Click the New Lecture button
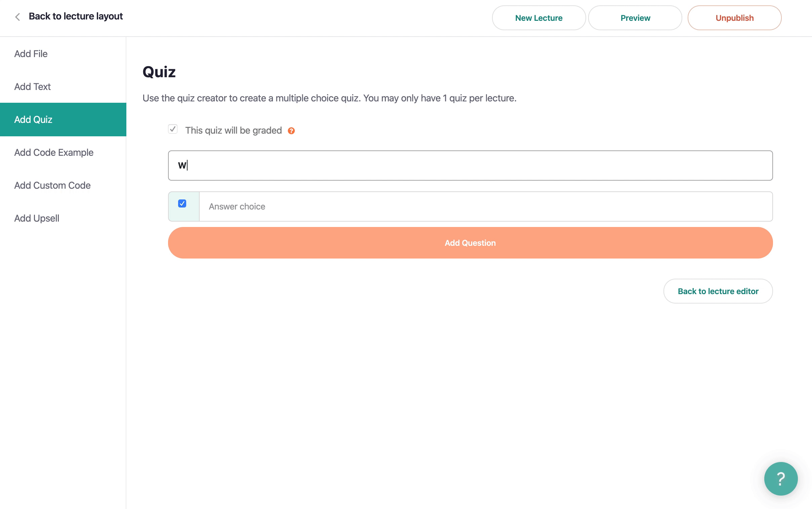Viewport: 812px width, 509px height. click(x=538, y=18)
